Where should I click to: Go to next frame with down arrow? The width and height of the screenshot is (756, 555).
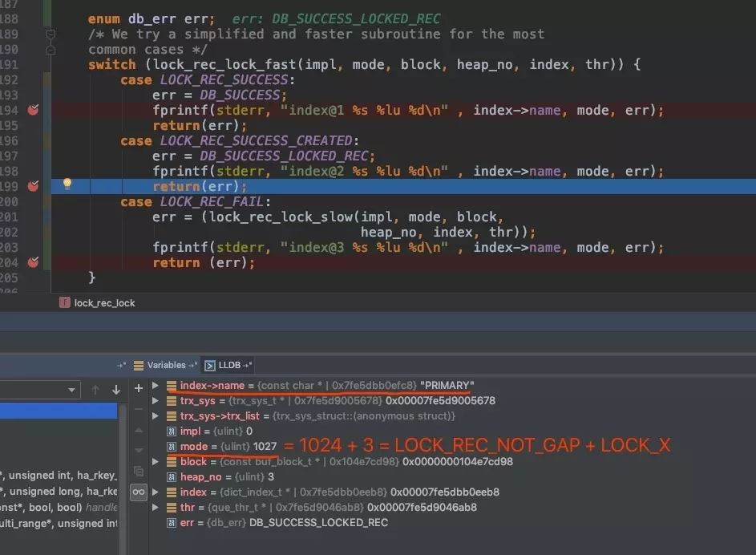coord(116,390)
